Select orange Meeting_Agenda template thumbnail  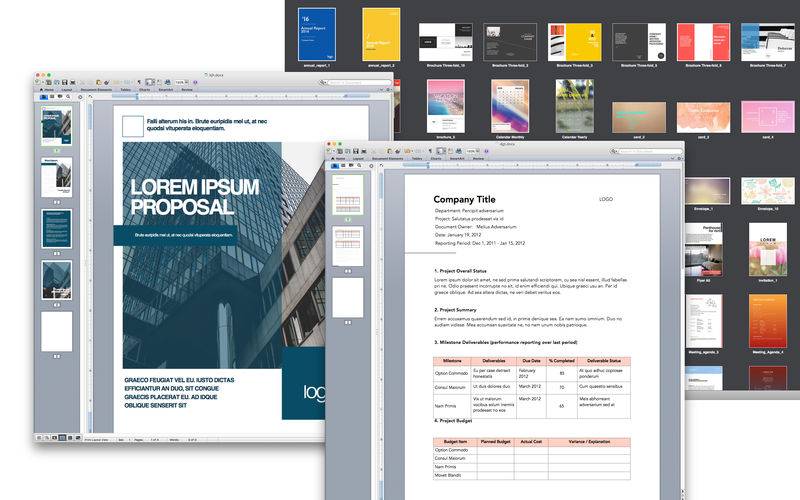[x=768, y=321]
